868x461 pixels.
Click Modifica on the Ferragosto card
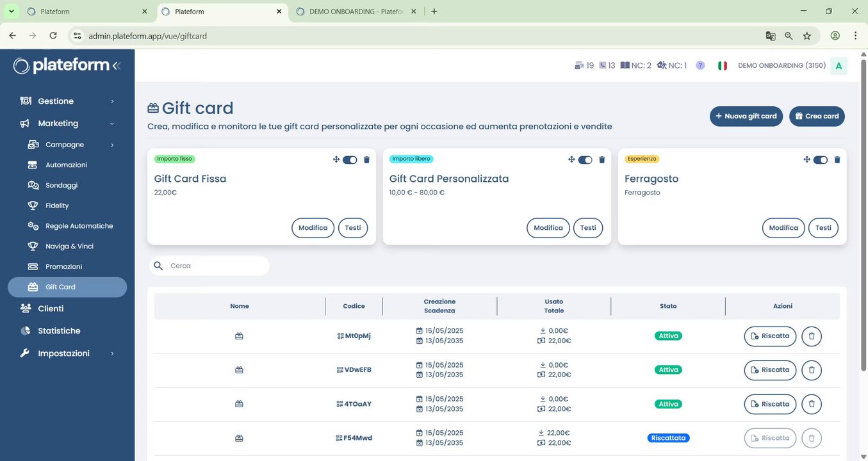[783, 228]
